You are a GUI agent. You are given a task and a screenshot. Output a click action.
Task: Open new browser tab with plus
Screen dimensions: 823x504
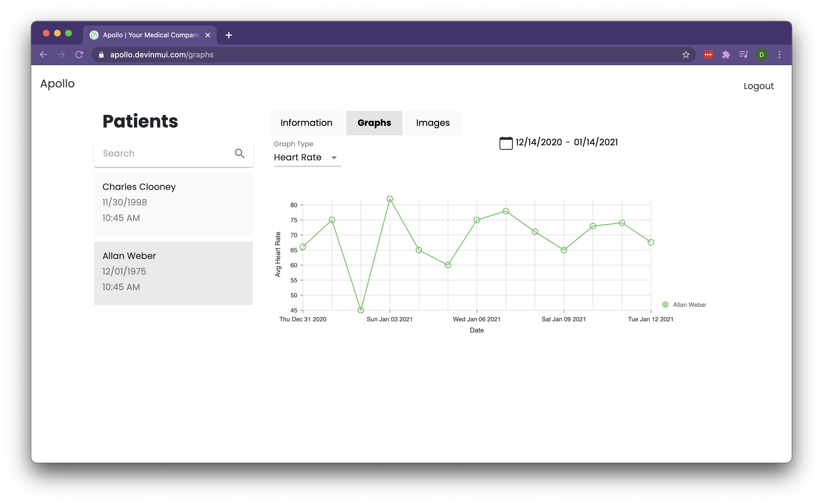(229, 35)
